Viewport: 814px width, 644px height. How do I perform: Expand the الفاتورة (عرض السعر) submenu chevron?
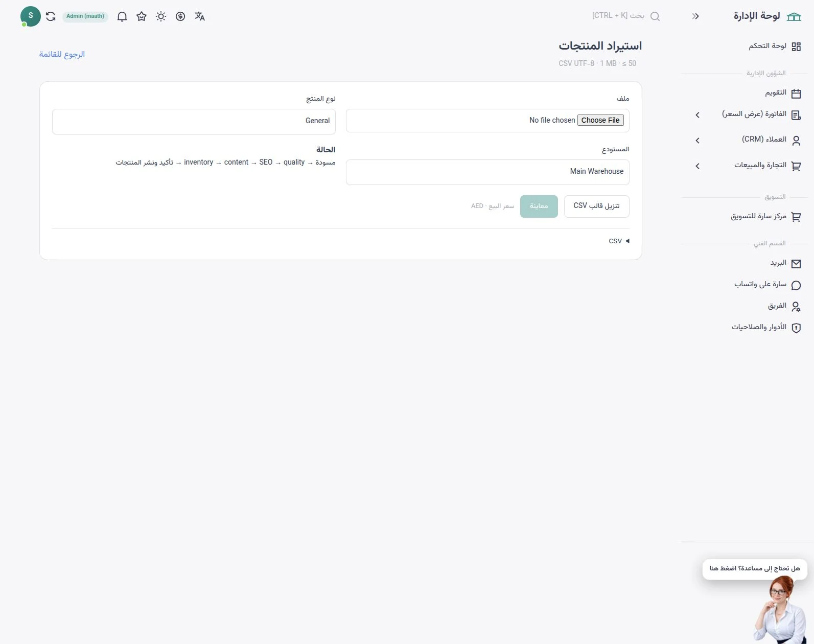point(697,115)
